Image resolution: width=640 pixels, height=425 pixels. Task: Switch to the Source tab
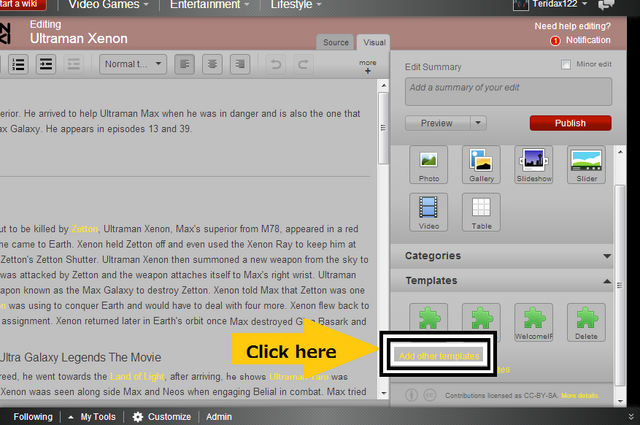(336, 42)
